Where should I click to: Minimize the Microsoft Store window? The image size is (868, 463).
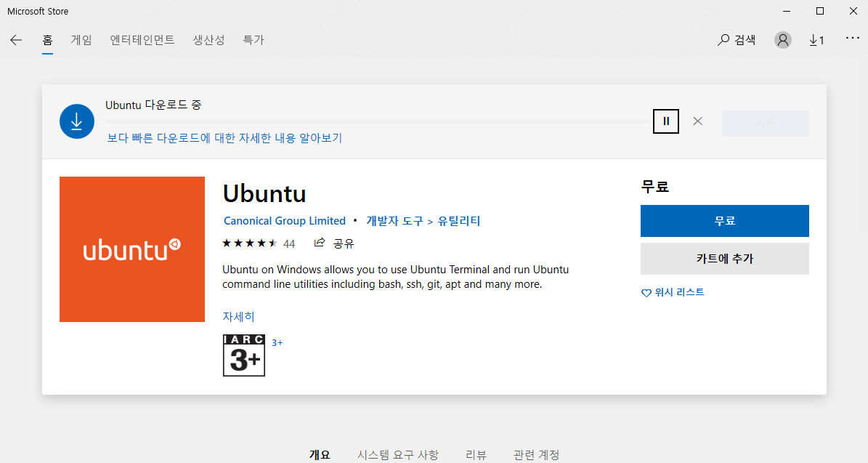[x=787, y=11]
